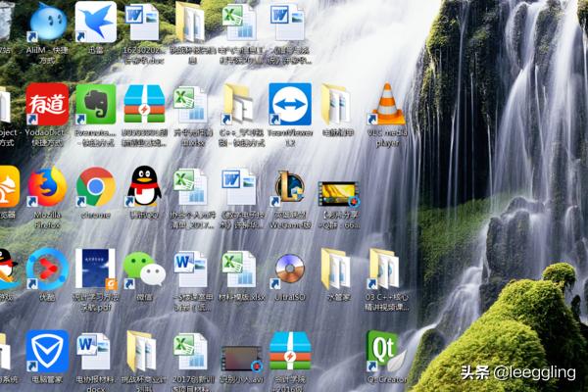Open the .avi video file icon
This screenshot has height=392, width=588.
(x=242, y=359)
